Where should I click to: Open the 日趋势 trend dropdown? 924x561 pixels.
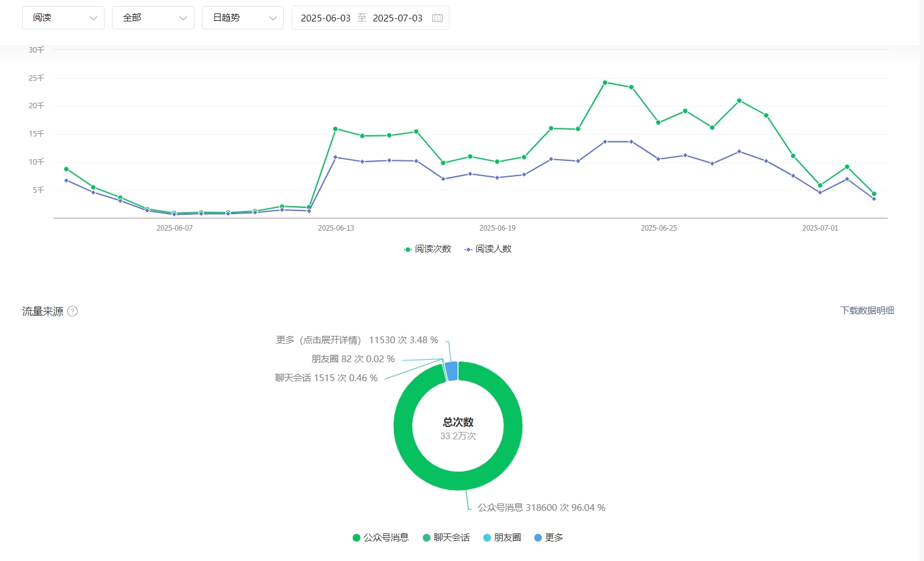pyautogui.click(x=243, y=18)
